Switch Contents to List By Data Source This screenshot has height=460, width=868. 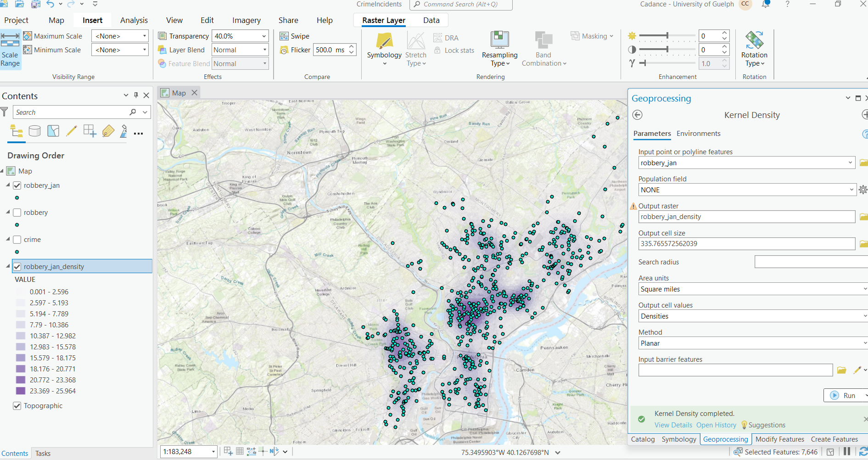click(35, 132)
